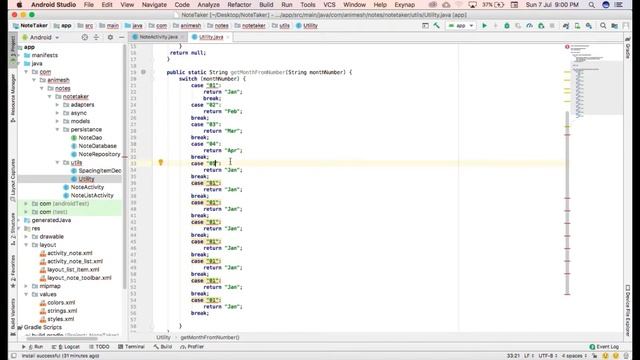This screenshot has width=640, height=360.
Task: Open the TODO tool window button
Action: click(98, 347)
